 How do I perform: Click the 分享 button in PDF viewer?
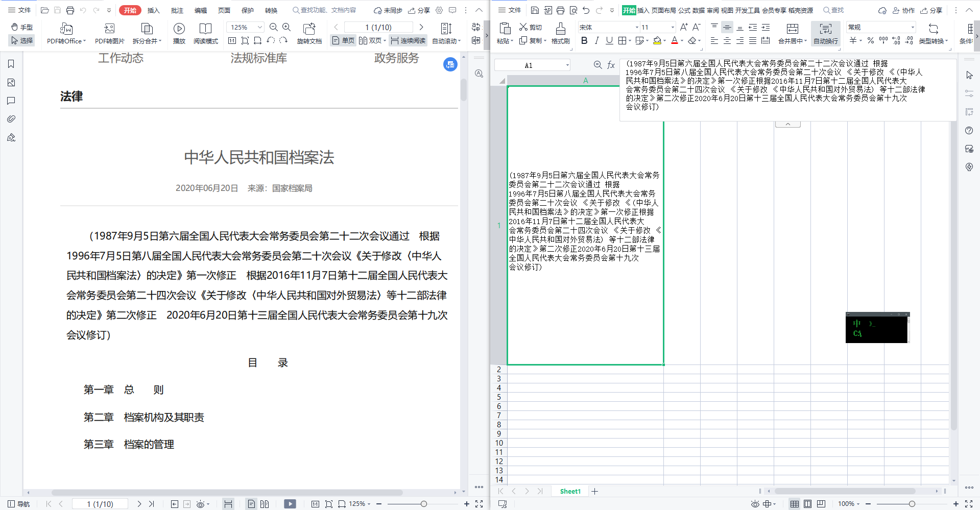pyautogui.click(x=419, y=10)
